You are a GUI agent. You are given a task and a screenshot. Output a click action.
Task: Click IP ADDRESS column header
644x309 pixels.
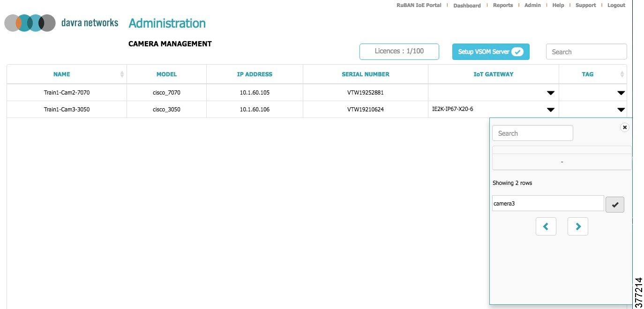pyautogui.click(x=255, y=74)
